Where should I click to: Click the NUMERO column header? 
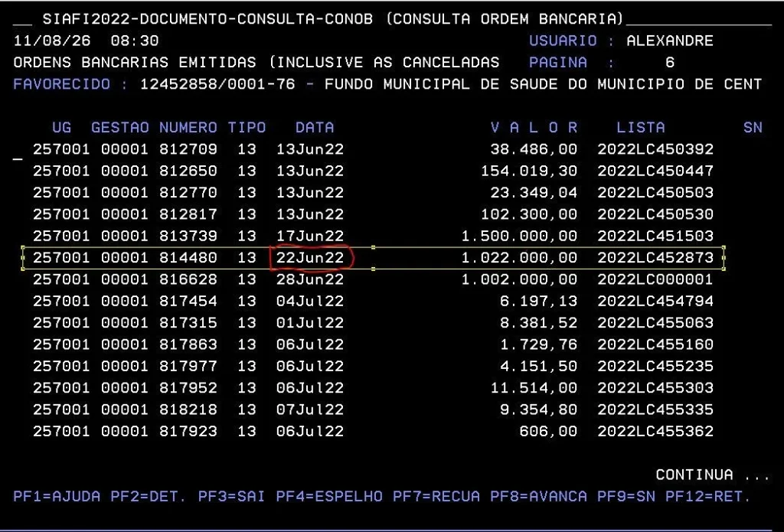click(x=188, y=128)
